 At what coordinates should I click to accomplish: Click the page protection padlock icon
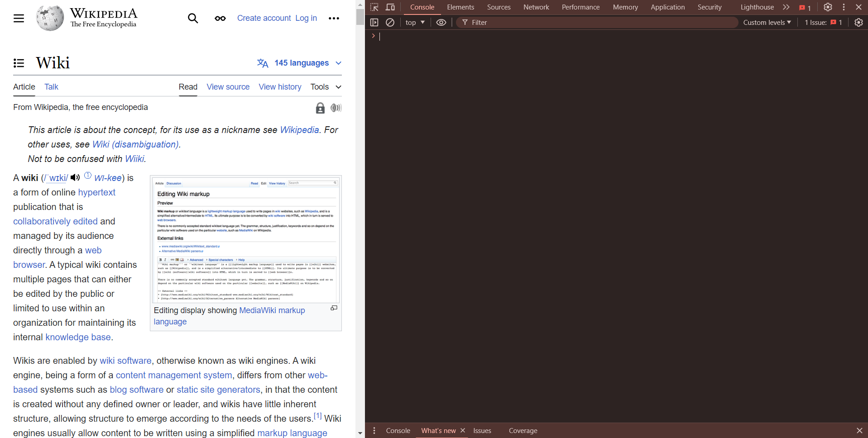coord(320,108)
